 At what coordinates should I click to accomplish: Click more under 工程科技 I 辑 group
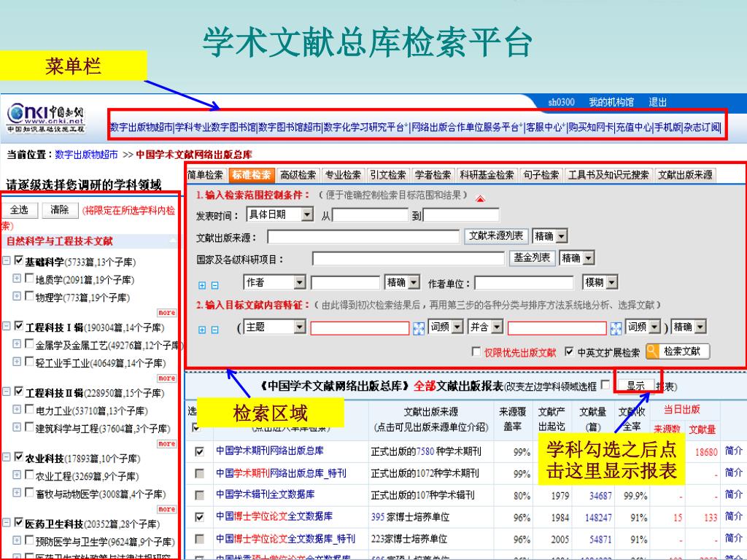tap(167, 378)
